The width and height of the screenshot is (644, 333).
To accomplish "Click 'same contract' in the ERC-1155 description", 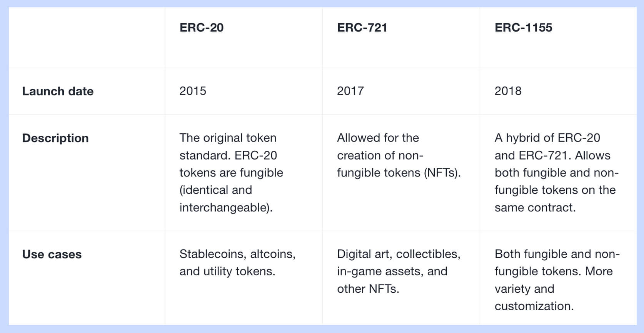I will (x=535, y=208).
